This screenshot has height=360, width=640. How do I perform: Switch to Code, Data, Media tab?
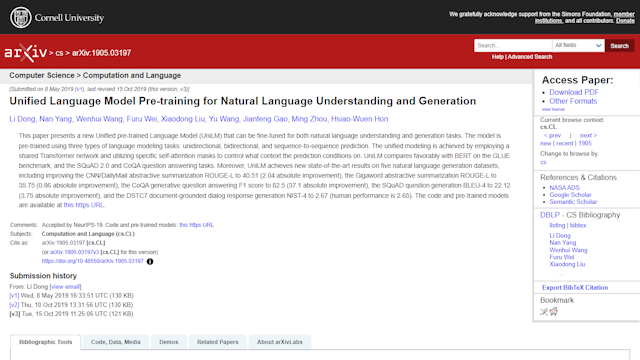pos(116,342)
